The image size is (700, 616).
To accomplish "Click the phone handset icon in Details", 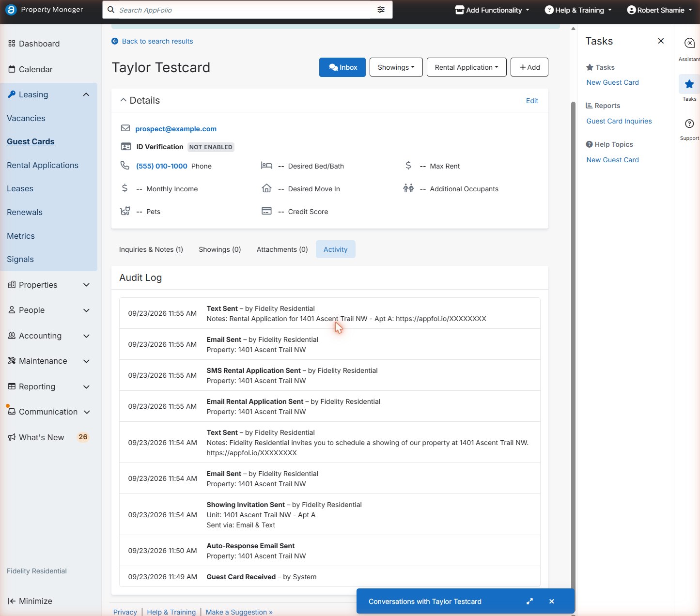I will (x=125, y=166).
